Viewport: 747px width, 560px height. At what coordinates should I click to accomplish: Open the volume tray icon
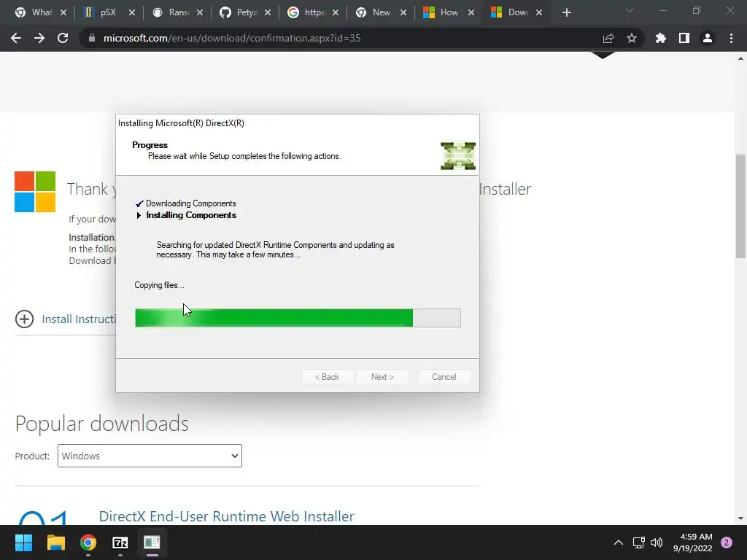(657, 542)
